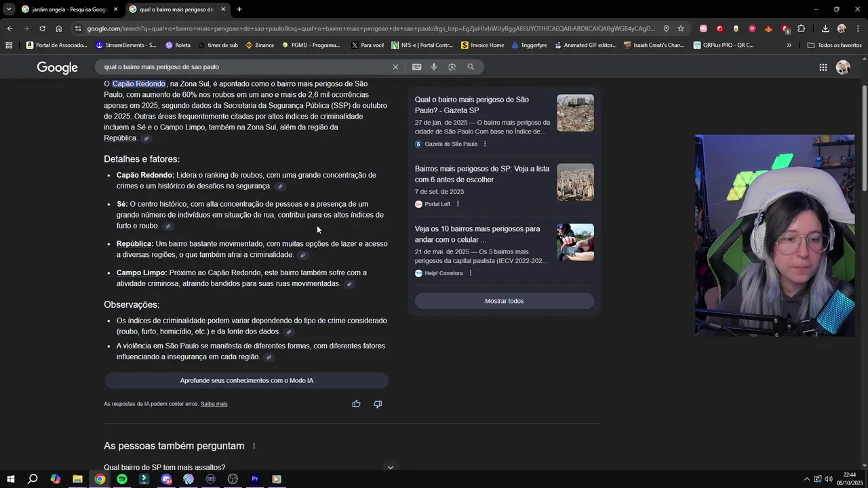Click the Chrome address bar URL
868x488 pixels.
click(x=371, y=28)
